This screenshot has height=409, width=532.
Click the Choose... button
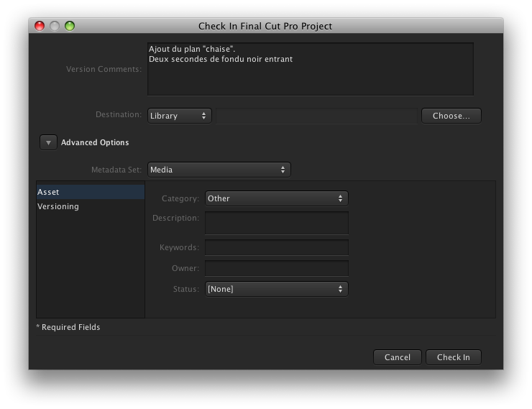451,116
